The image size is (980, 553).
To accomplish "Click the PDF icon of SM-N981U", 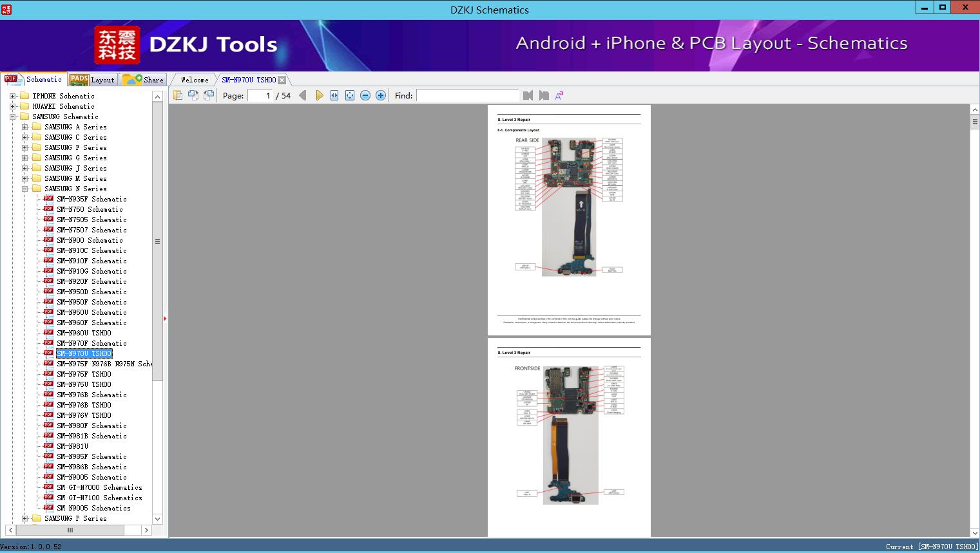I will point(48,446).
